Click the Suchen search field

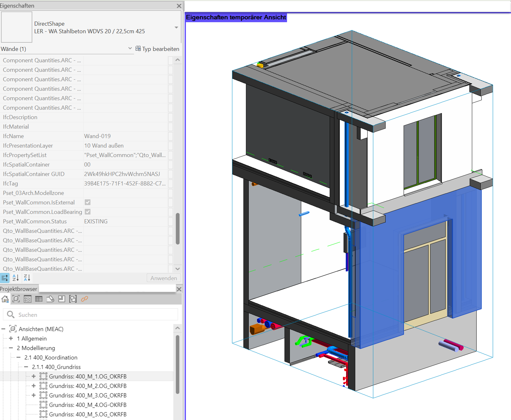click(x=92, y=315)
